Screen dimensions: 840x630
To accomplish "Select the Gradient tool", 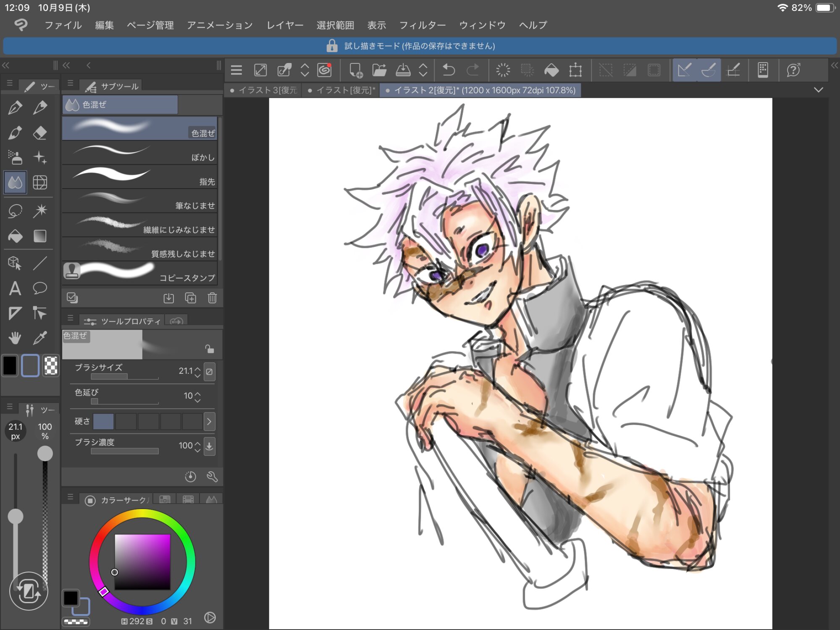I will [x=40, y=236].
